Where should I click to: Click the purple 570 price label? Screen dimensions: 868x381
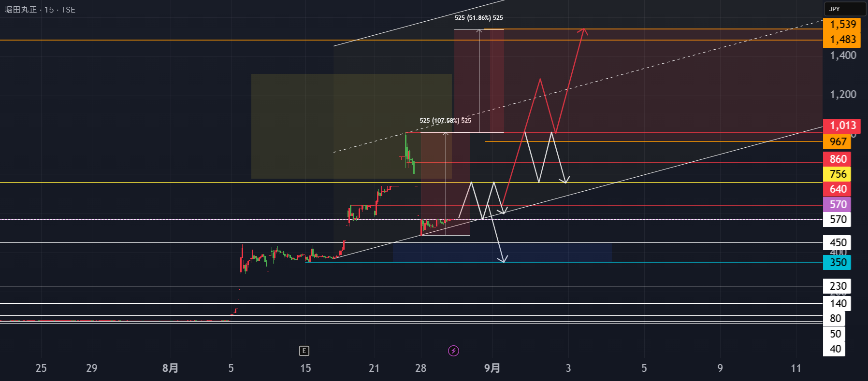(x=837, y=205)
